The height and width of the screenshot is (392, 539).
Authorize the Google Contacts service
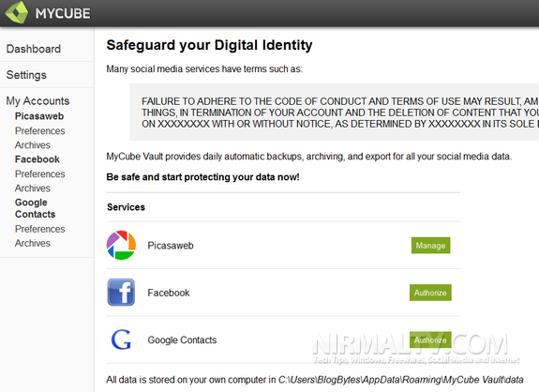tap(430, 340)
